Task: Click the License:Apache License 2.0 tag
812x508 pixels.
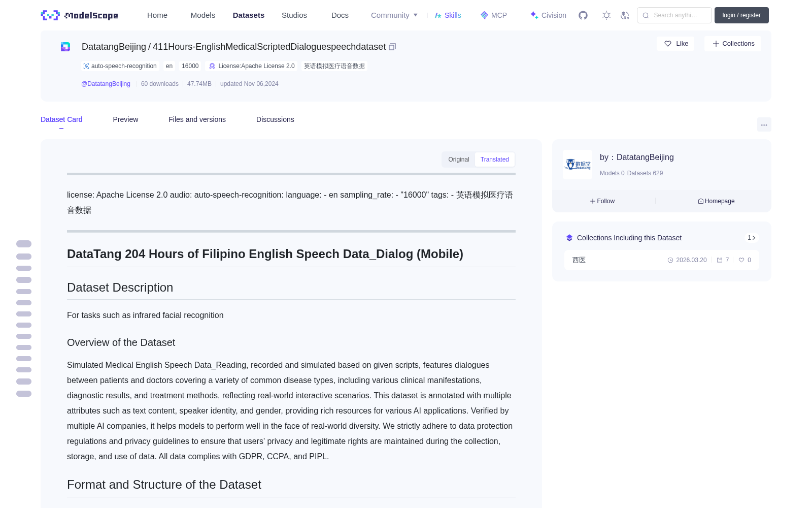Action: (x=252, y=66)
